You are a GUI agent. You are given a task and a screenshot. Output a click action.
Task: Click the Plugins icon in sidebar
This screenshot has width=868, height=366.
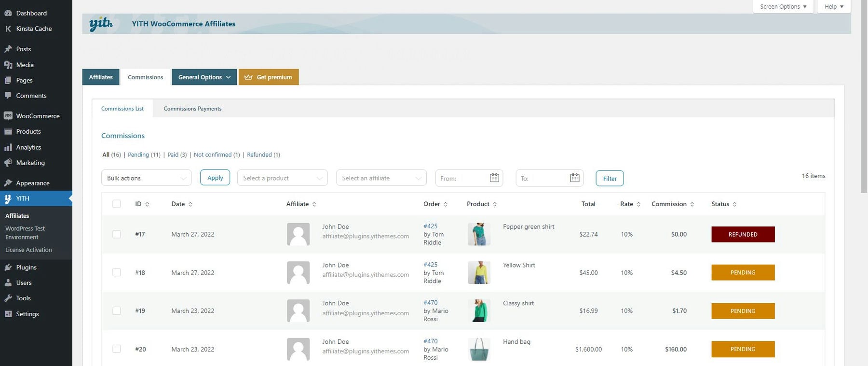click(8, 267)
